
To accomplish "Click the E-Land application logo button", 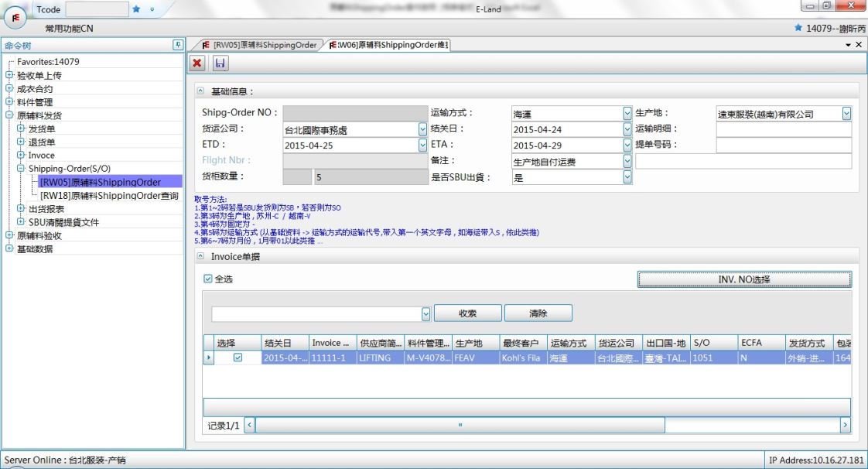I will pos(15,17).
